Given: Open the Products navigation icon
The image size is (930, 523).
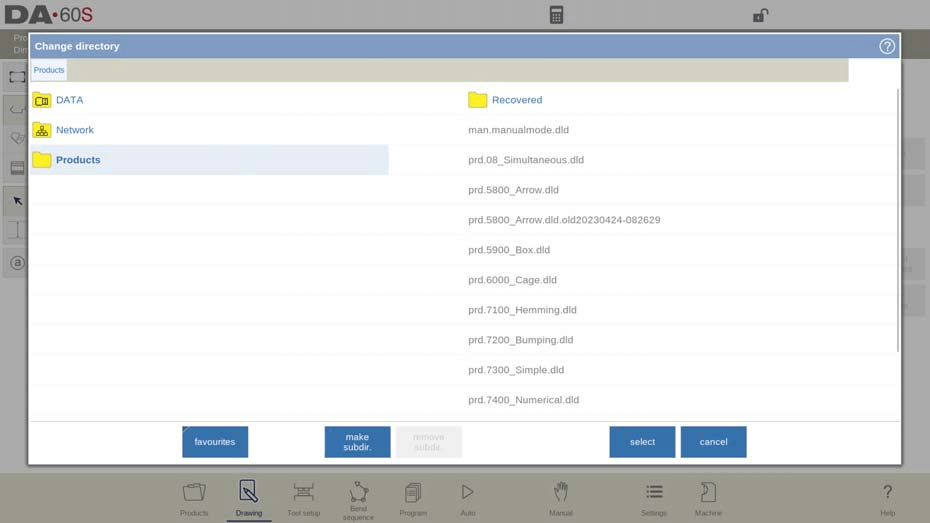Looking at the screenshot, I should 194,498.
